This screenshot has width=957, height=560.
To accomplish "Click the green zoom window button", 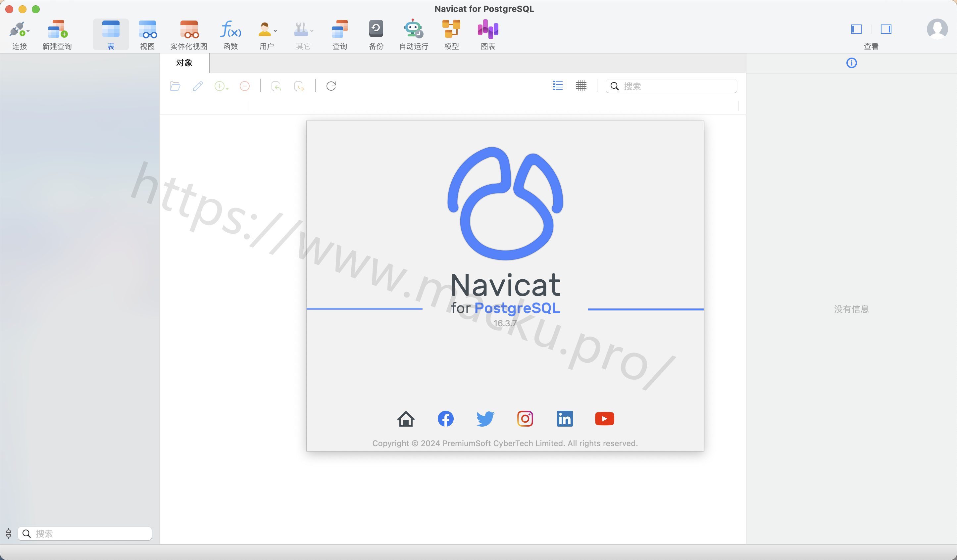I will point(36,9).
